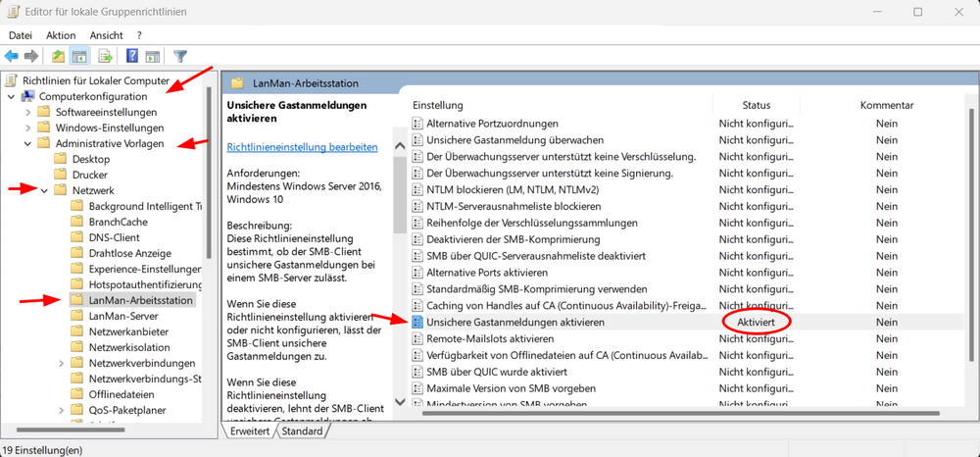Click the folder icon beside BranchCache
Screen dimensions: 980x457
coord(76,222)
